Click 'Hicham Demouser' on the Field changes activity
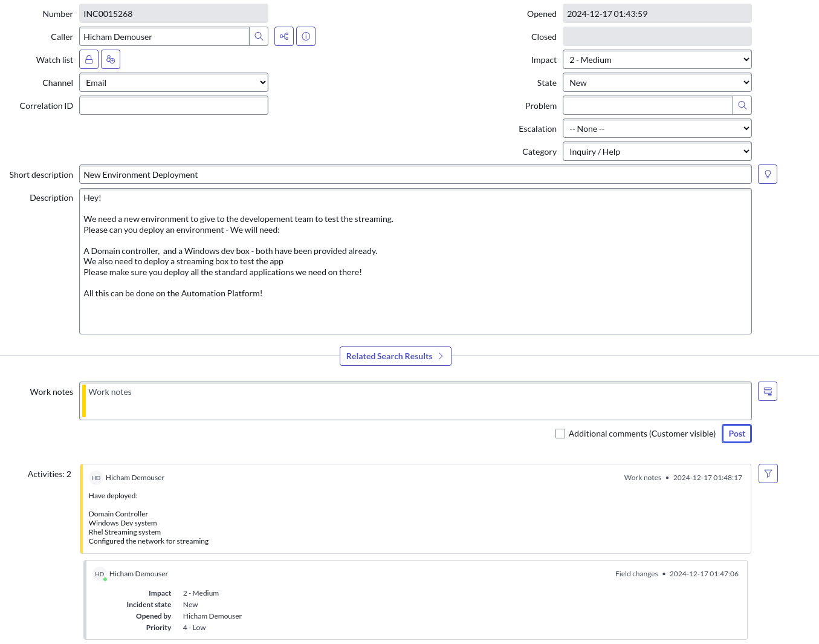Screen dimensions: 819x644 point(138,574)
